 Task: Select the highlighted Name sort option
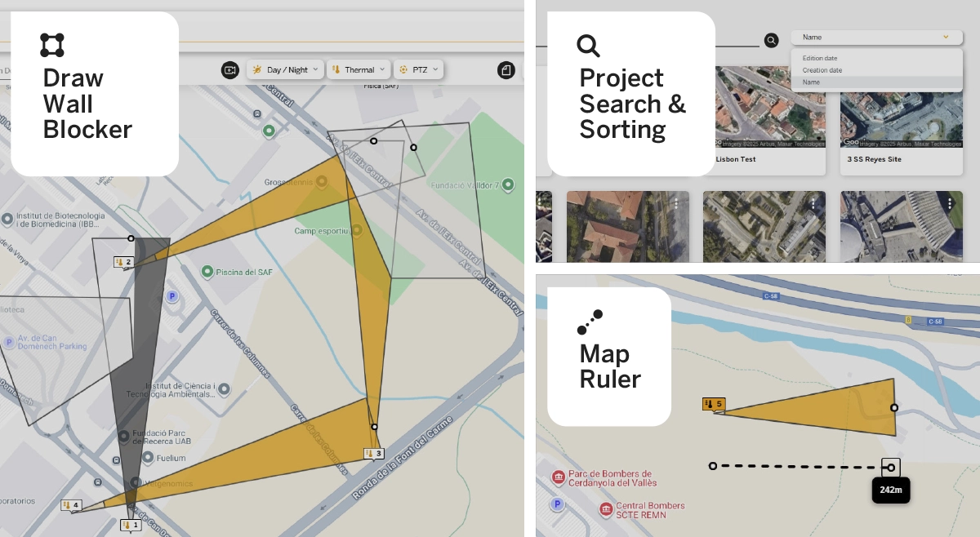(x=811, y=82)
